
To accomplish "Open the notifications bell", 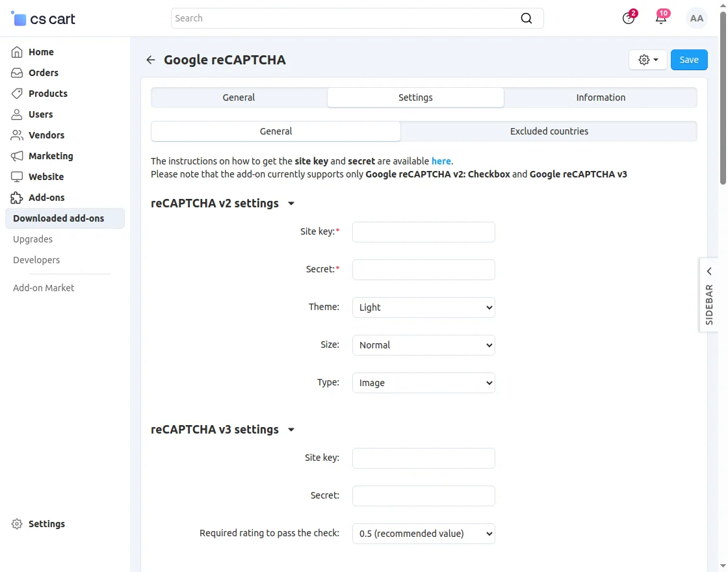I will 661,18.
